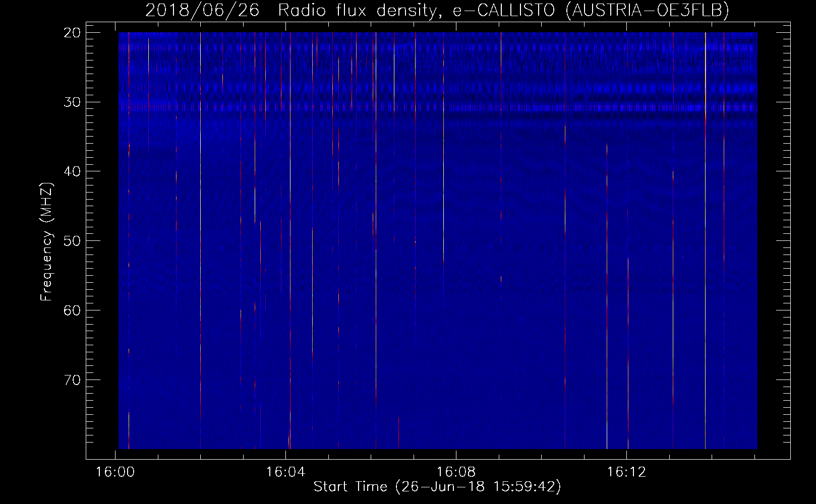The width and height of the screenshot is (816, 504).
Task: Click the bright yellow full-height spike right of 16:12
Action: pyautogui.click(x=705, y=240)
